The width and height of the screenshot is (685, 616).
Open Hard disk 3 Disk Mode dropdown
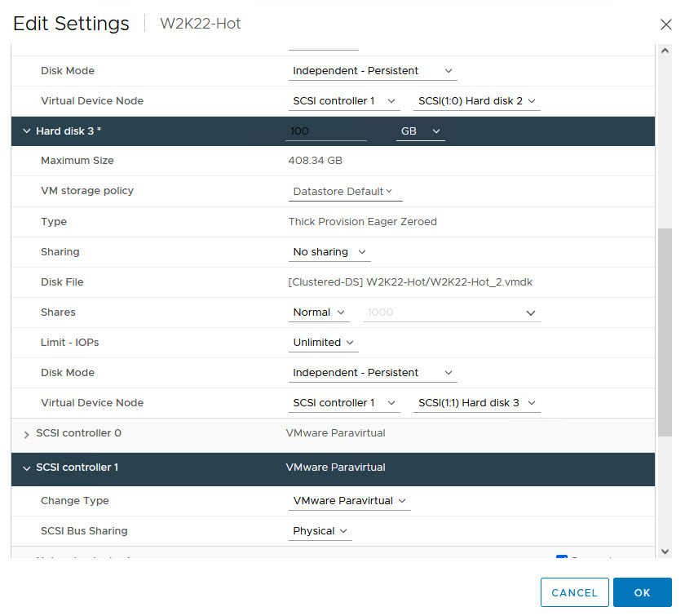point(373,373)
